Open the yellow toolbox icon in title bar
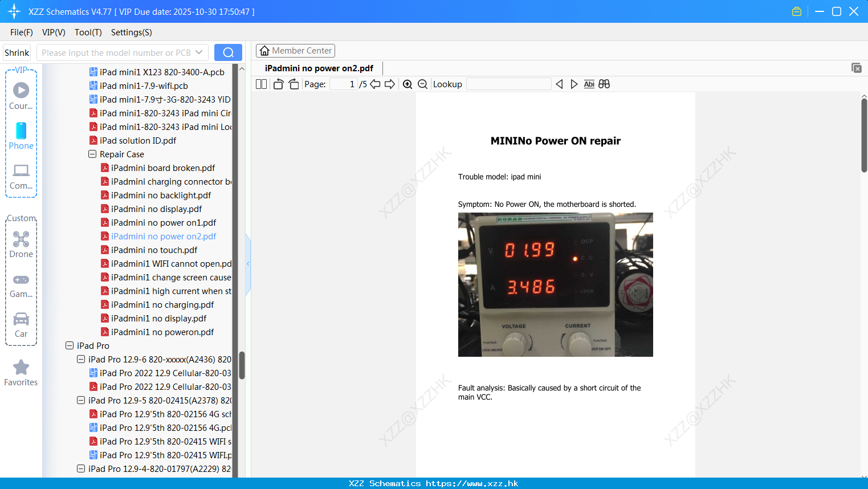The image size is (868, 489). click(x=797, y=11)
